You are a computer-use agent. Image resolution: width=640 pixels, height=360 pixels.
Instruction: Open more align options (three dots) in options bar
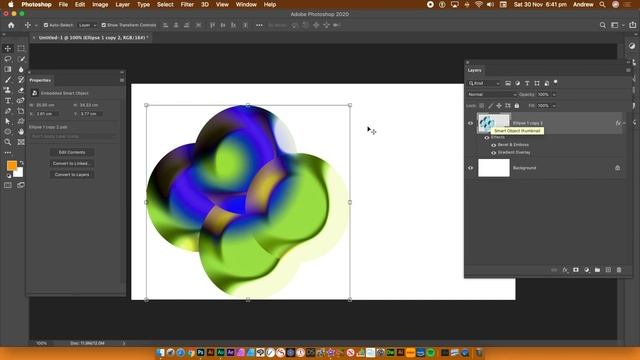259,25
